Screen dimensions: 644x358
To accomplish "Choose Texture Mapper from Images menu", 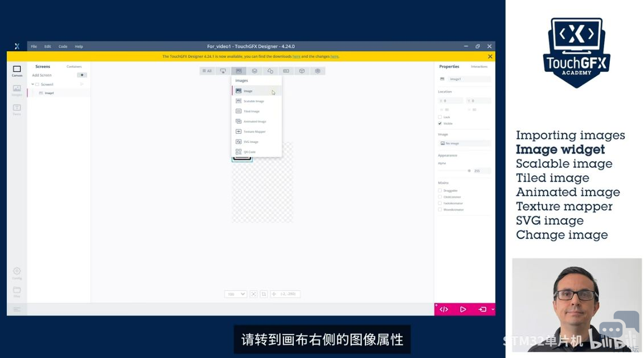I will pyautogui.click(x=254, y=131).
